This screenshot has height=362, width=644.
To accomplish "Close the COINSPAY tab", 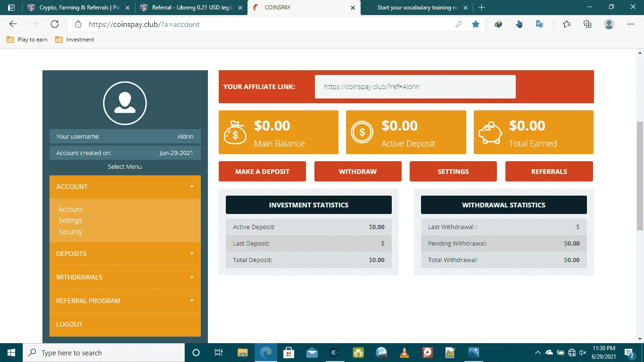I will [353, 8].
